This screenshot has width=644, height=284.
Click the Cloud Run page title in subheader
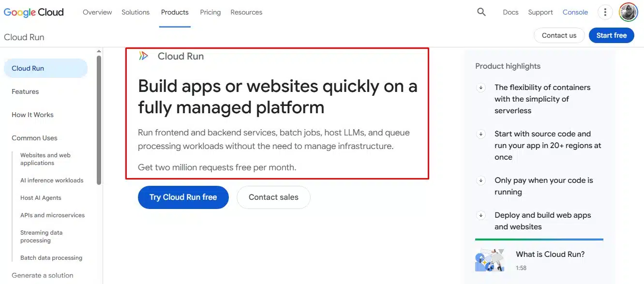click(24, 37)
